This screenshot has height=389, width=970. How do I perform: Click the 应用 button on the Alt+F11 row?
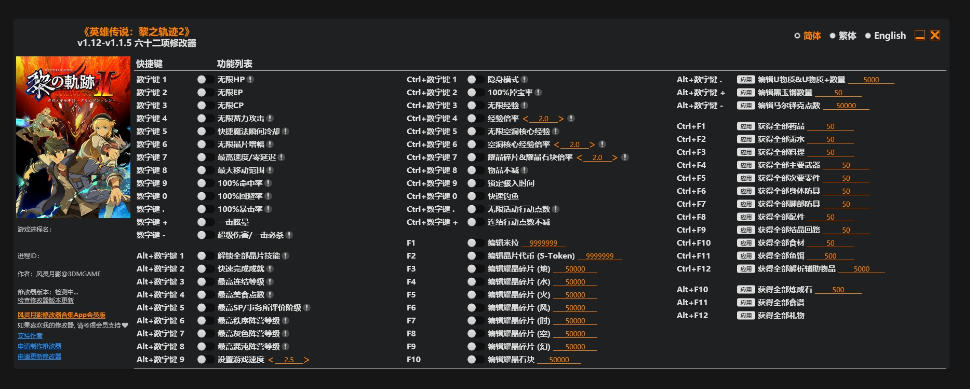pos(745,302)
